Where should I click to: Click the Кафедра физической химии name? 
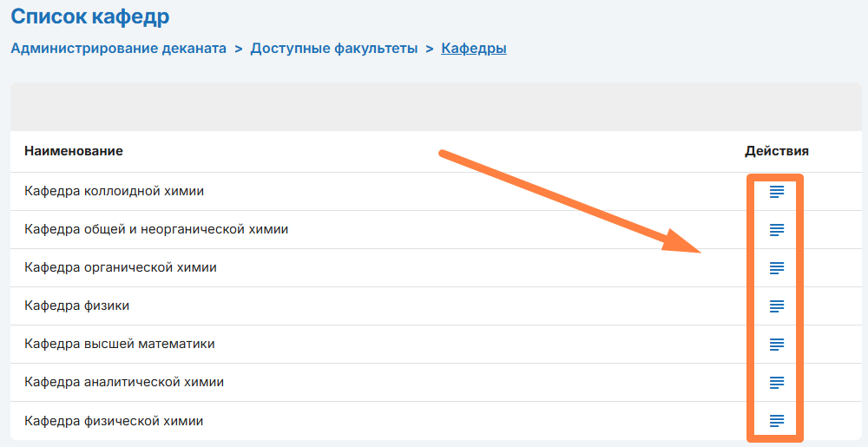114,420
